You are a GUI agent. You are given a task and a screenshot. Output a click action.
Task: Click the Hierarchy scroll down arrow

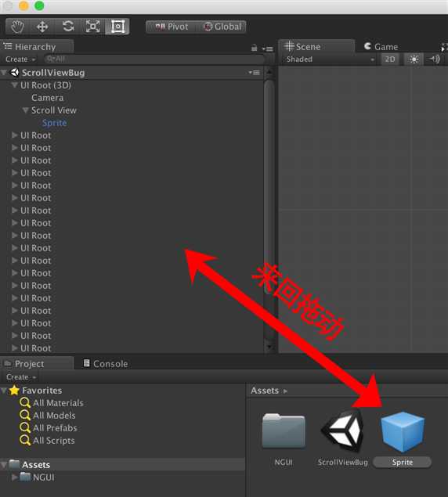pyautogui.click(x=269, y=347)
